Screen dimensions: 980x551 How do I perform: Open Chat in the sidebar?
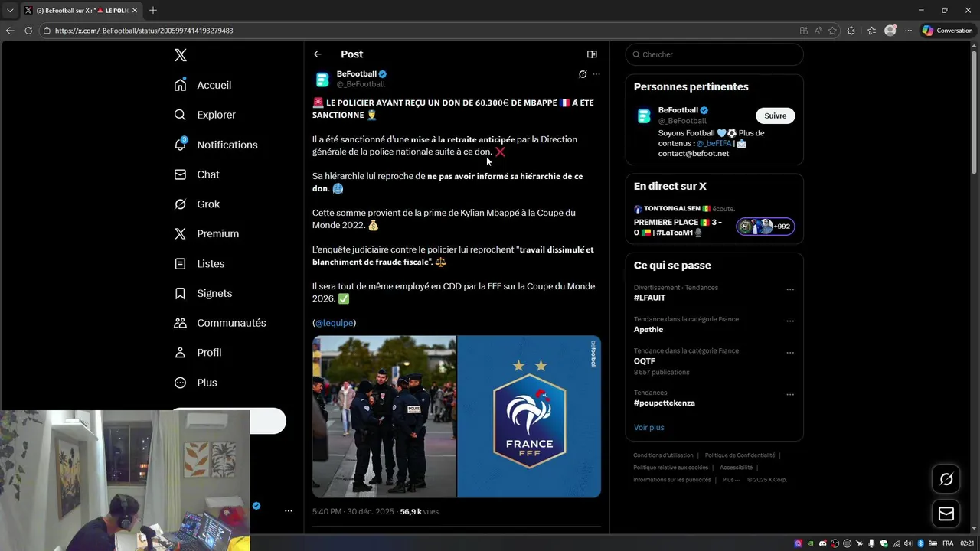[x=197, y=174]
